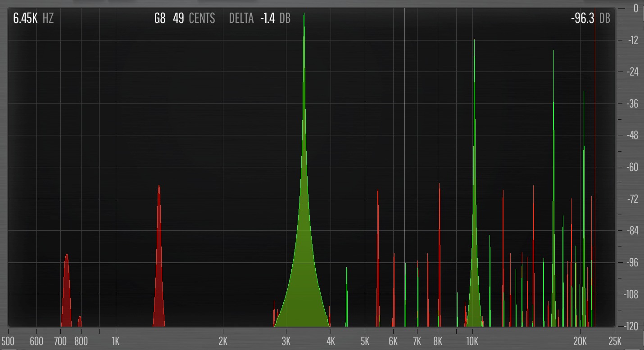Click the DELTA -1.4 DB readout
The height and width of the screenshot is (350, 644).
[x=260, y=18]
